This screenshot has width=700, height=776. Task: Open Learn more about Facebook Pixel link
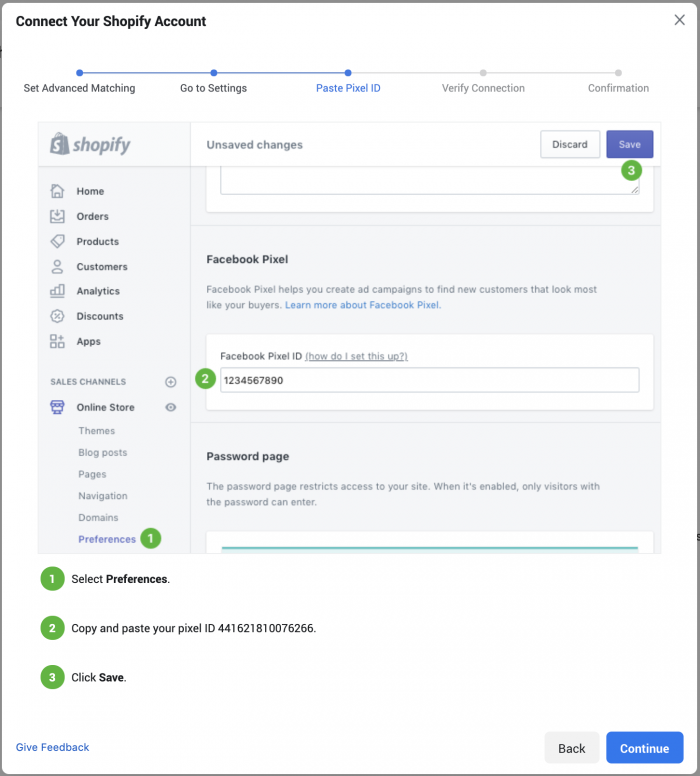click(363, 305)
